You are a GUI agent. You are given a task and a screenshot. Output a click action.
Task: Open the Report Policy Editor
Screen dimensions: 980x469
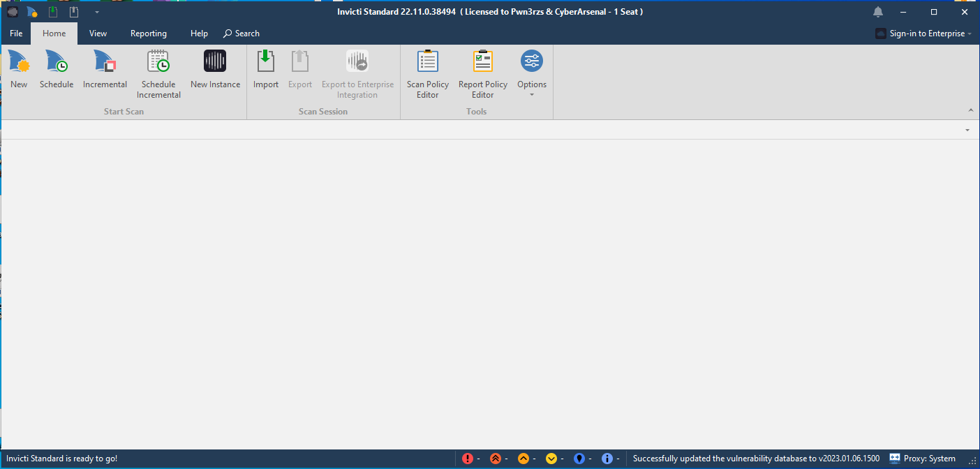point(482,74)
